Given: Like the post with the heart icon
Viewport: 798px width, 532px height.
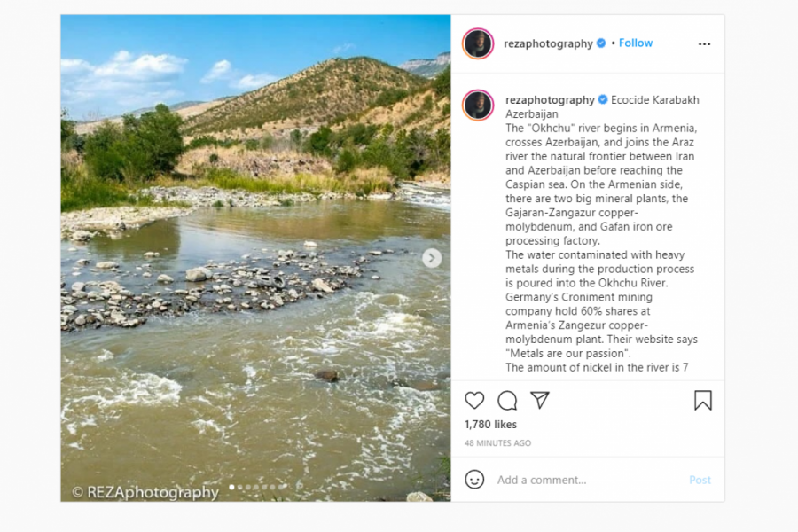Looking at the screenshot, I should click(x=475, y=401).
